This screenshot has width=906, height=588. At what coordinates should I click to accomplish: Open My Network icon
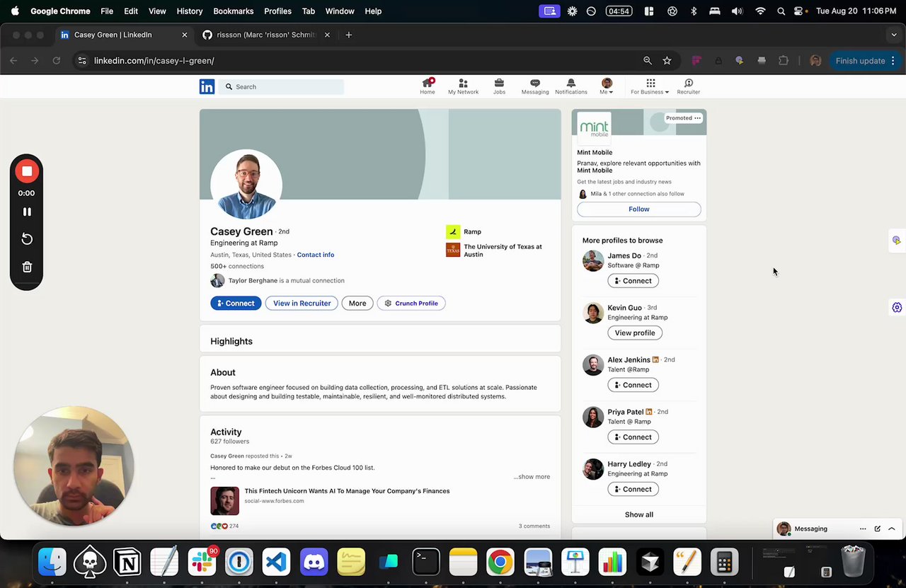tap(463, 86)
